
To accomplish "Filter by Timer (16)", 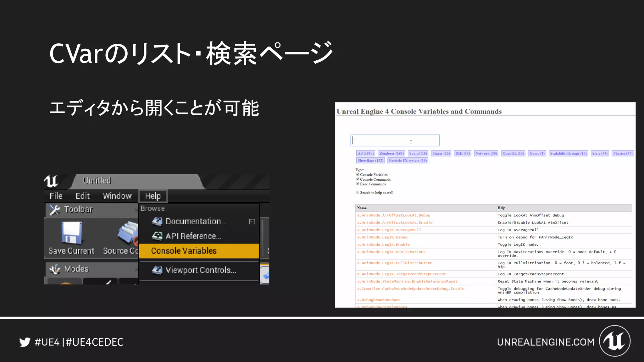I will [x=441, y=153].
